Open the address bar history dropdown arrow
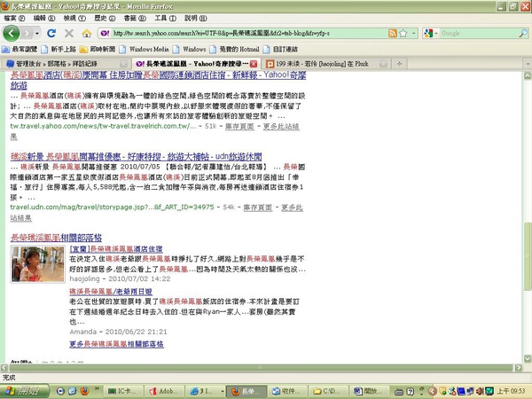The image size is (532, 399). pos(413,34)
